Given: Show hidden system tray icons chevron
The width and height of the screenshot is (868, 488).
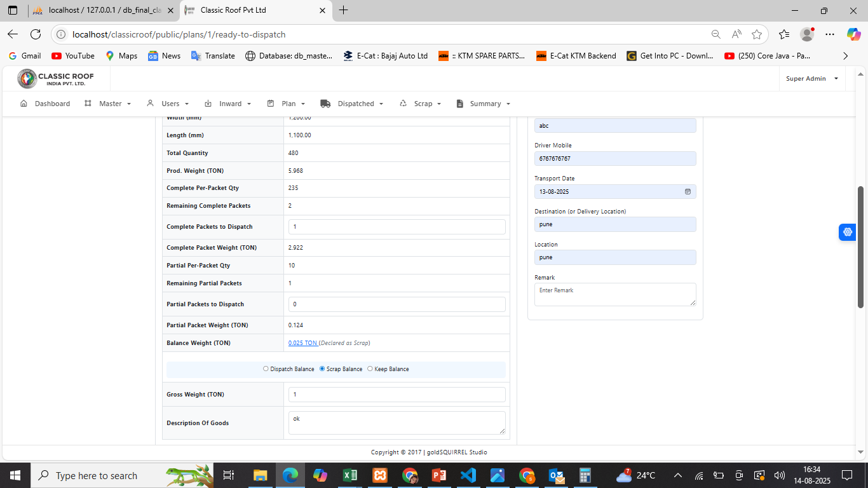Looking at the screenshot, I should pyautogui.click(x=677, y=475).
